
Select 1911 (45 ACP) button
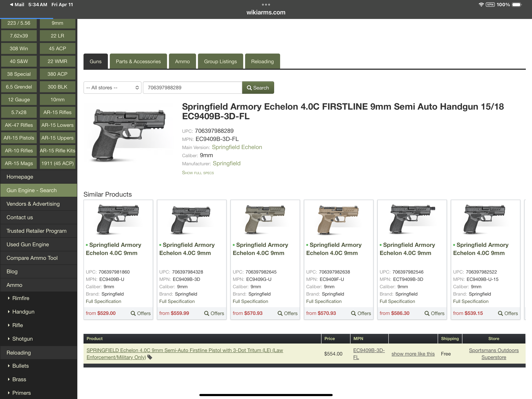[x=57, y=163]
